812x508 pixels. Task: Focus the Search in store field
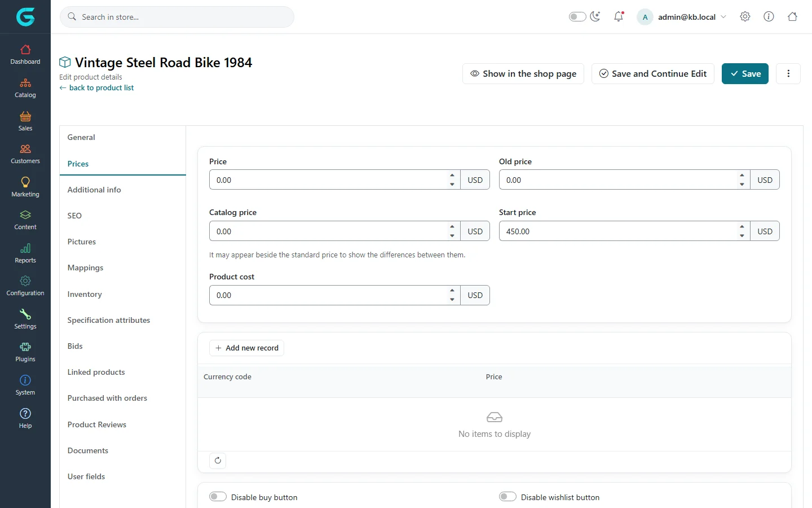point(177,17)
